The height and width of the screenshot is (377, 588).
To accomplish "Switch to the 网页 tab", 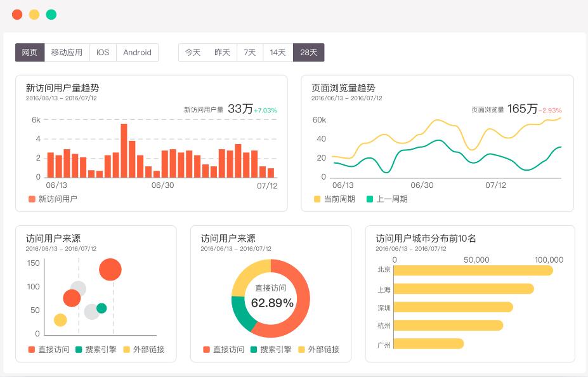I will point(30,53).
